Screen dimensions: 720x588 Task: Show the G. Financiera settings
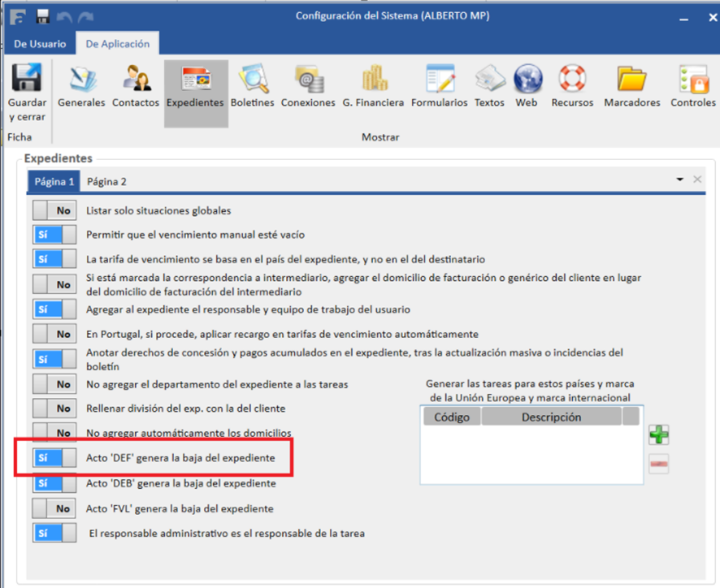click(373, 80)
